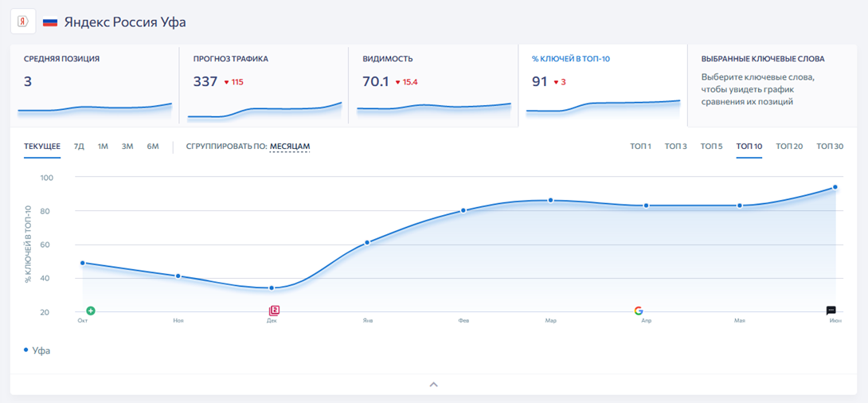The width and height of the screenshot is (868, 403).
Task: Open the Прогноз трафика metric card
Action: click(x=264, y=85)
